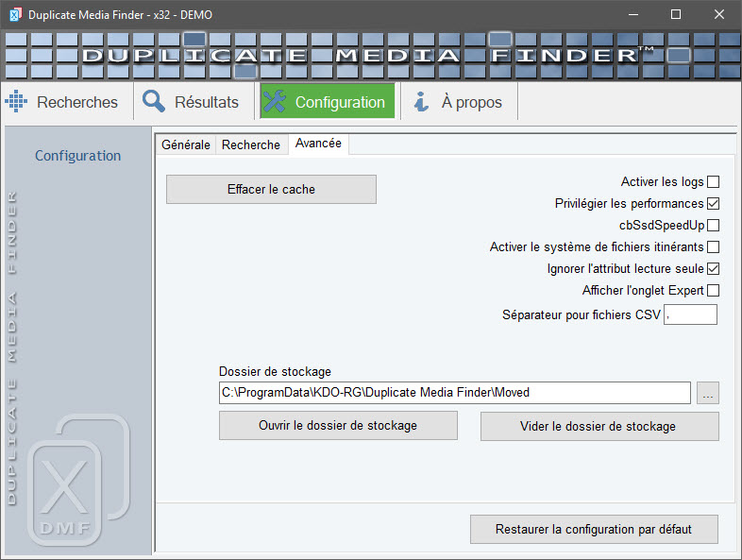Enable the Activer les logs checkbox
This screenshot has height=560, width=742.
713,181
